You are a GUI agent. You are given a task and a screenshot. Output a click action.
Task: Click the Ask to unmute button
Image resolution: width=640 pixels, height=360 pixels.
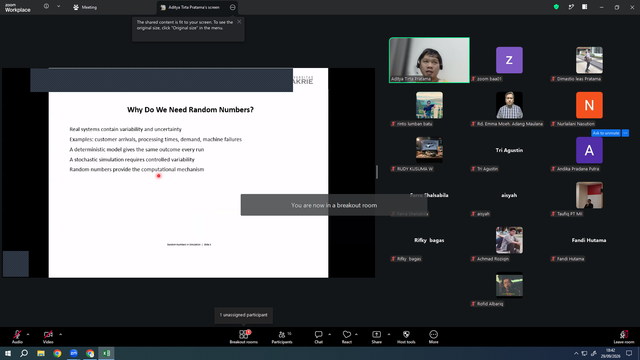pos(606,133)
